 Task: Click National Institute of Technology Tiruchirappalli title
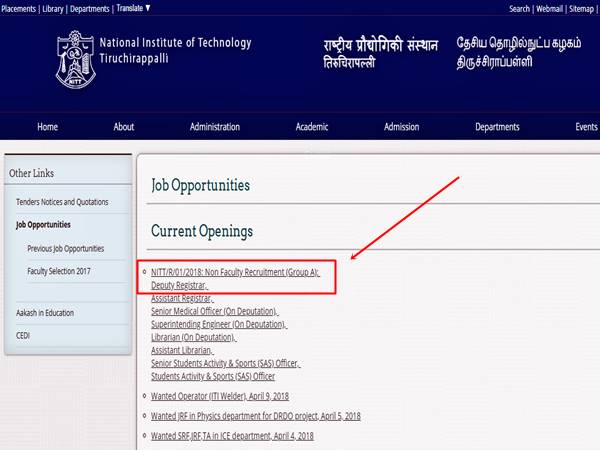point(175,50)
